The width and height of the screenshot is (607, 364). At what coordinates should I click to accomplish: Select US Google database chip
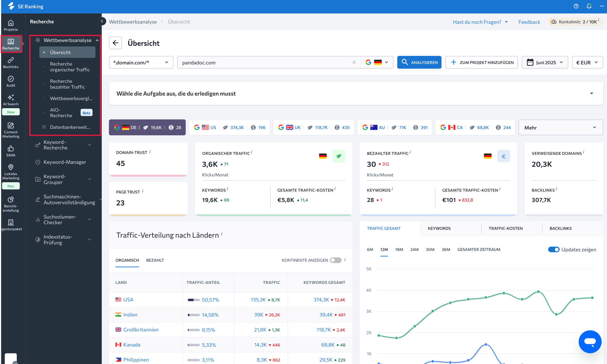coord(230,127)
